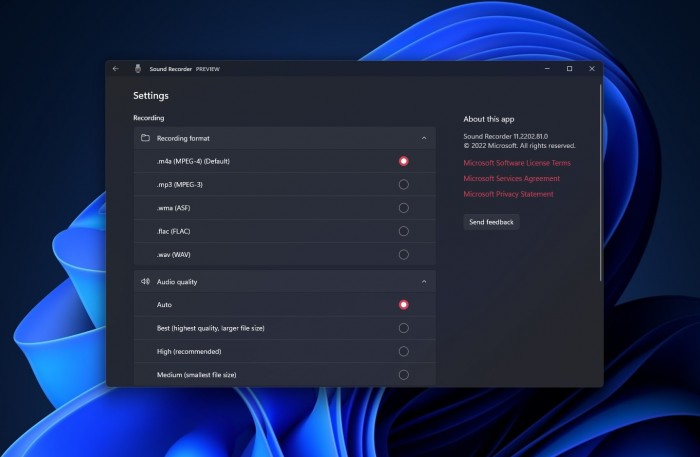Click the '© 2022 Microsoft. All rights reserved.' text
The height and width of the screenshot is (457, 700).
(519, 146)
